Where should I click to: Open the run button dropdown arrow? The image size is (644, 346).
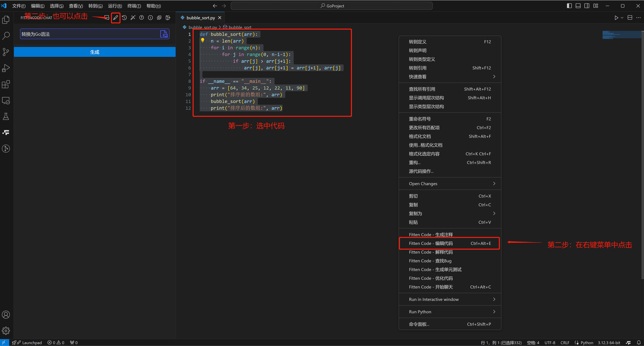pyautogui.click(x=622, y=18)
